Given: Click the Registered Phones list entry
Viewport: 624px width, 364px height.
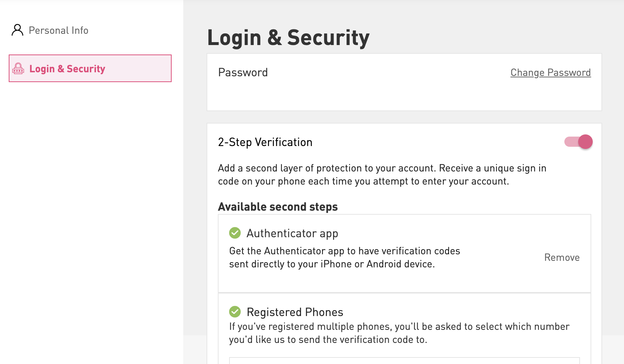Looking at the screenshot, I should coord(295,311).
